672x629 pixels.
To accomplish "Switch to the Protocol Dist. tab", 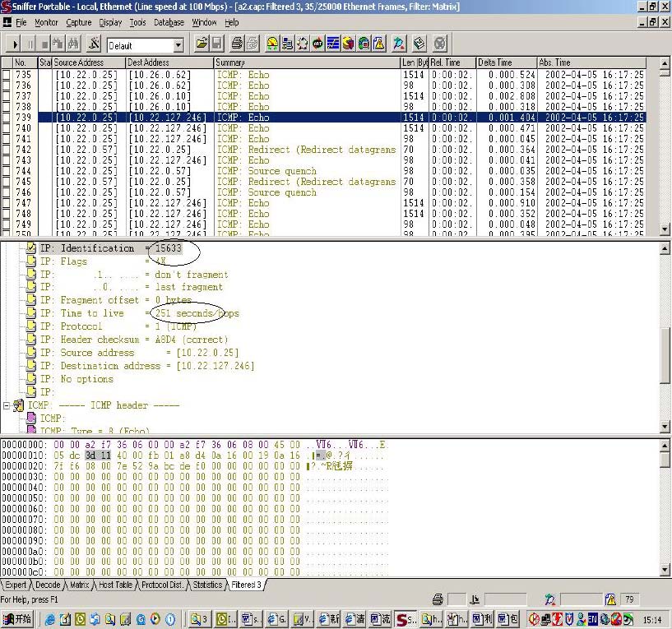I will coord(162,585).
